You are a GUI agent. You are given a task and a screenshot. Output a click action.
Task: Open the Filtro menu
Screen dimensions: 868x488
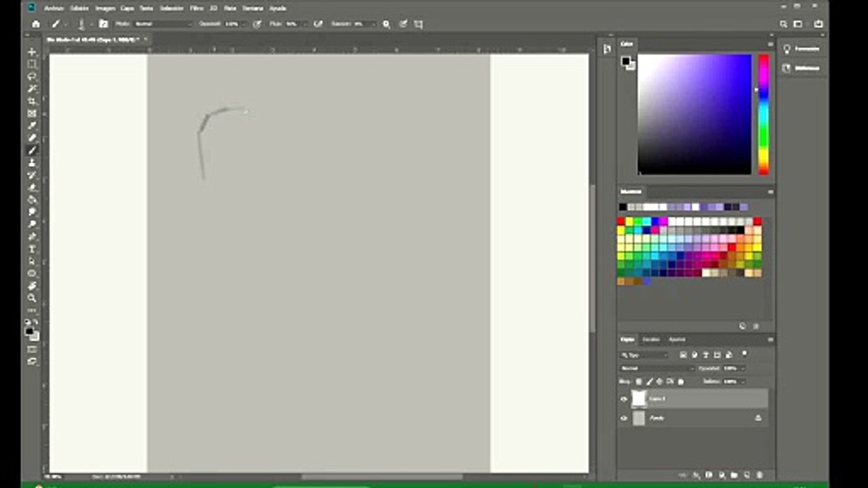tap(196, 8)
